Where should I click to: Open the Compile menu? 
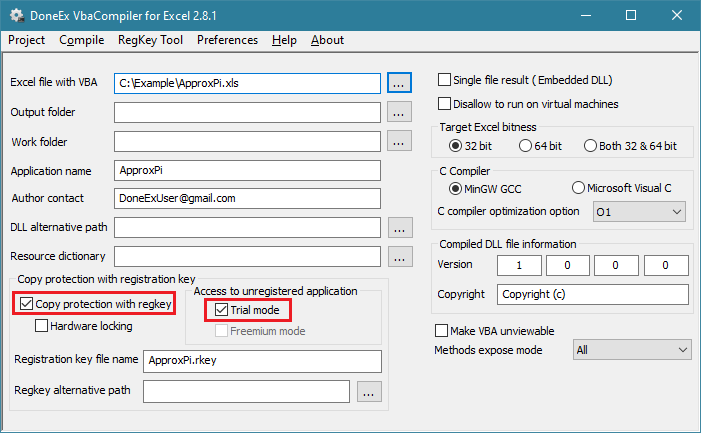pyautogui.click(x=82, y=40)
